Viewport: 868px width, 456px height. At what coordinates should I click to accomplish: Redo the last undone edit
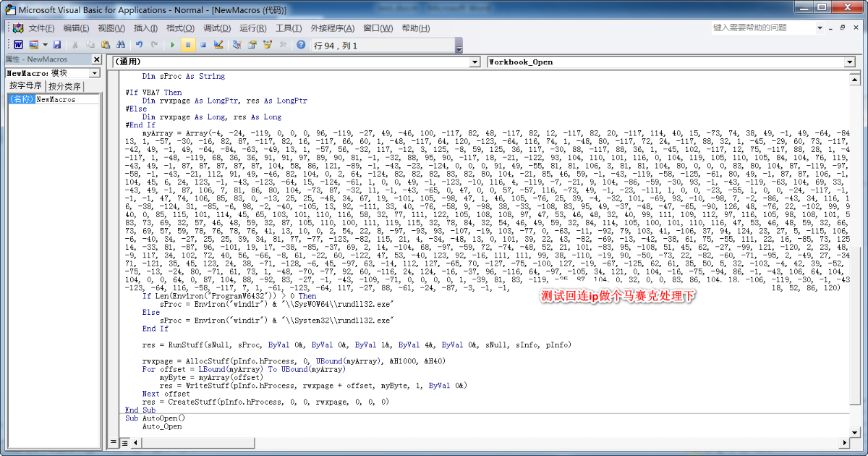[154, 45]
